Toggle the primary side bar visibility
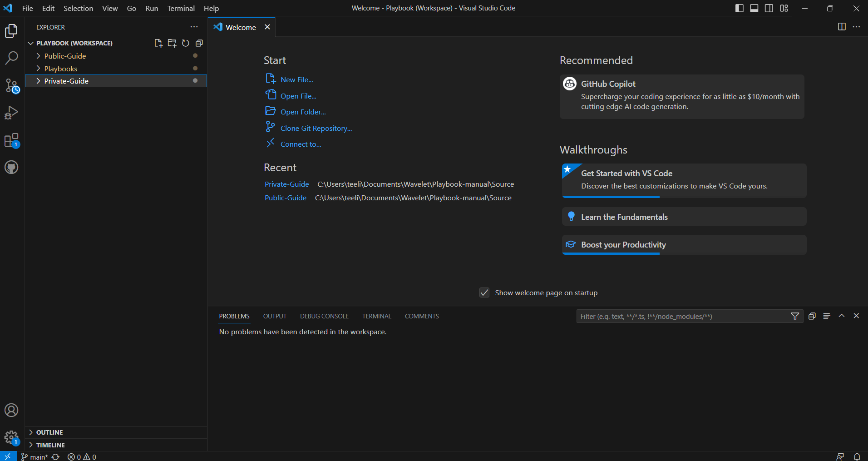 [x=739, y=8]
